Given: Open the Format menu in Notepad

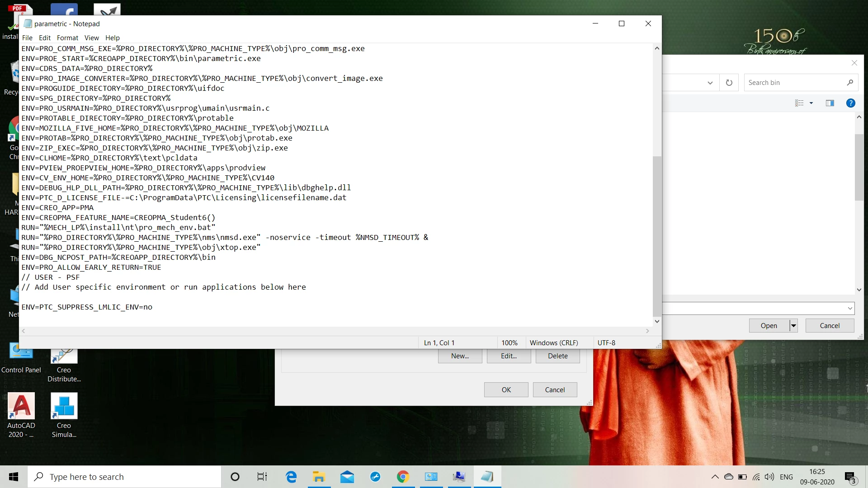Looking at the screenshot, I should [x=67, y=38].
